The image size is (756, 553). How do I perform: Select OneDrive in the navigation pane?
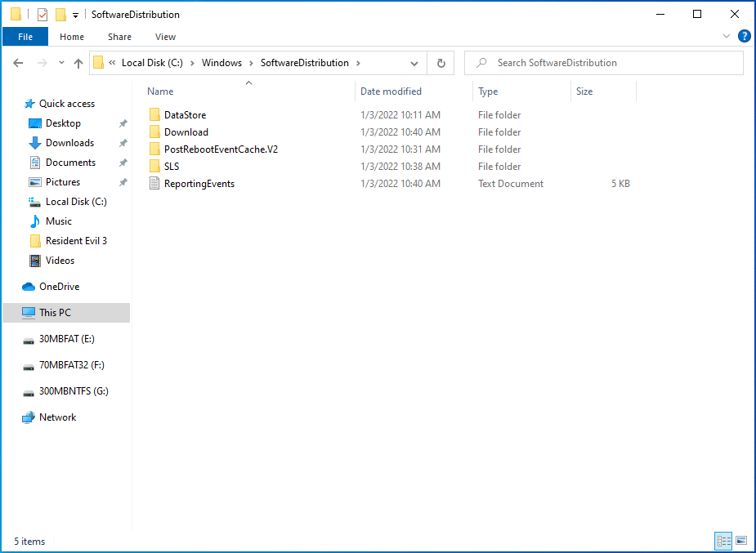60,287
